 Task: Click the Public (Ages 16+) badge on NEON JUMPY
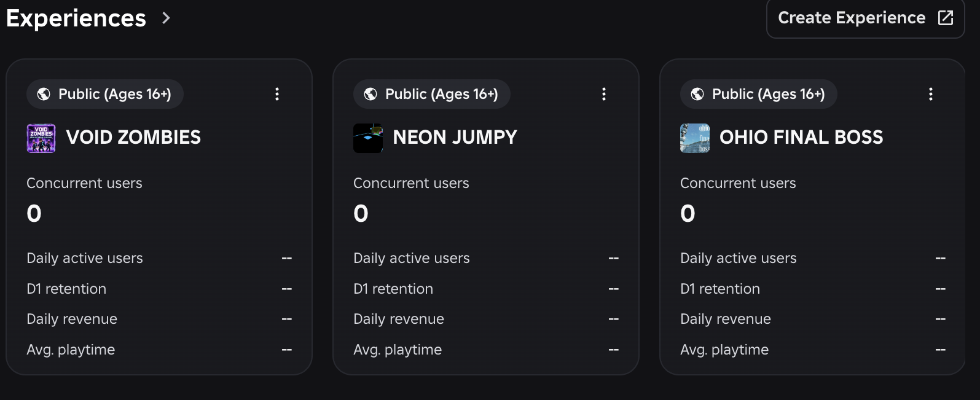tap(432, 94)
